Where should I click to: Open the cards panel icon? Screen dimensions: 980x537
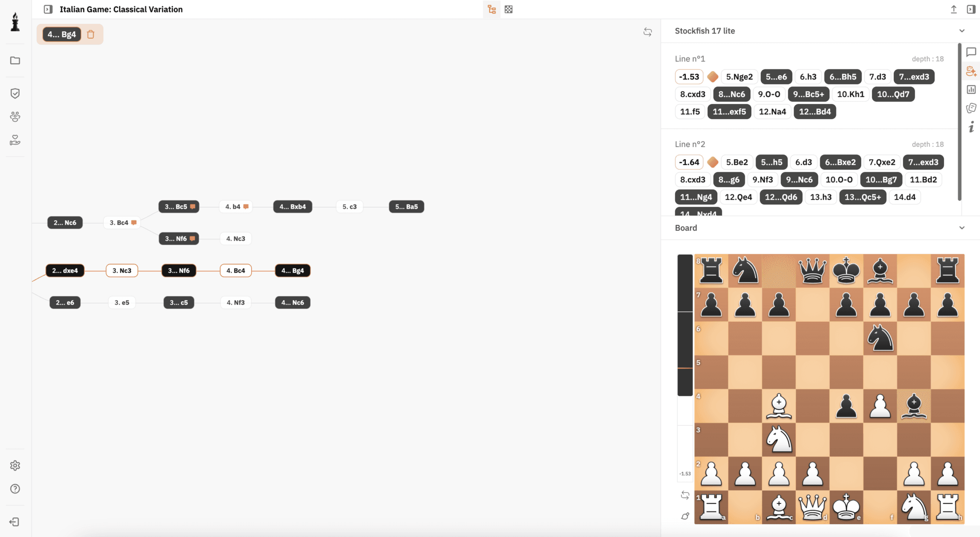click(x=971, y=108)
